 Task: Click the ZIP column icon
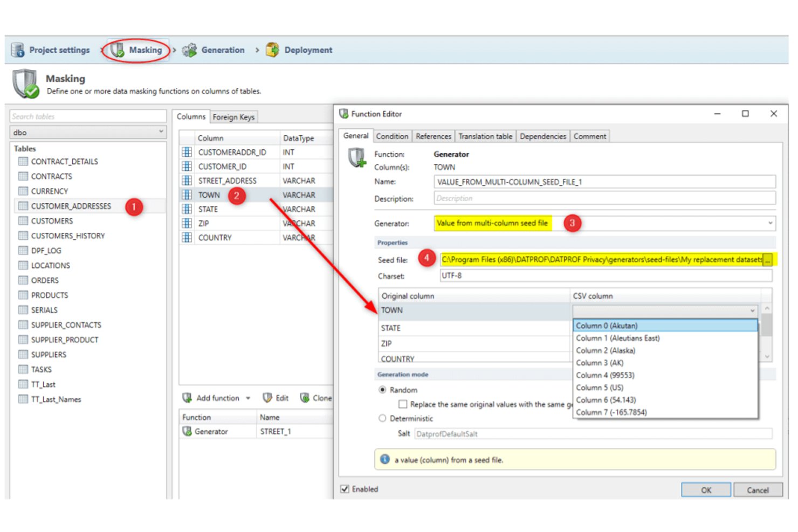click(187, 223)
